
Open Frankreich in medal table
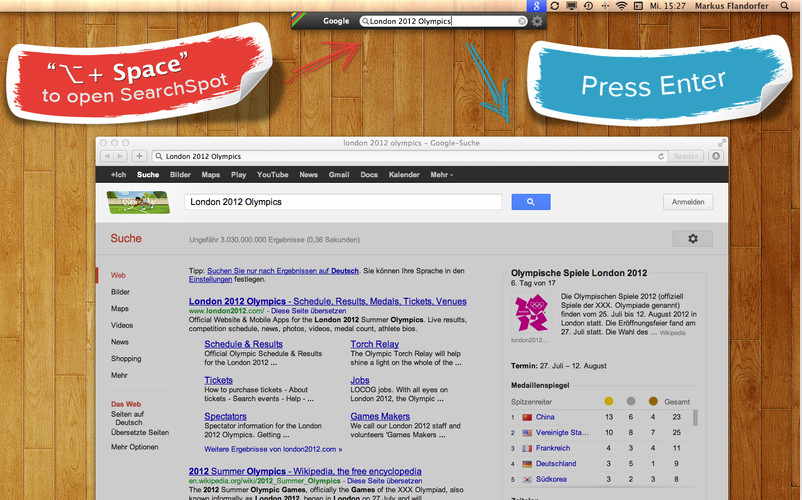[552, 448]
